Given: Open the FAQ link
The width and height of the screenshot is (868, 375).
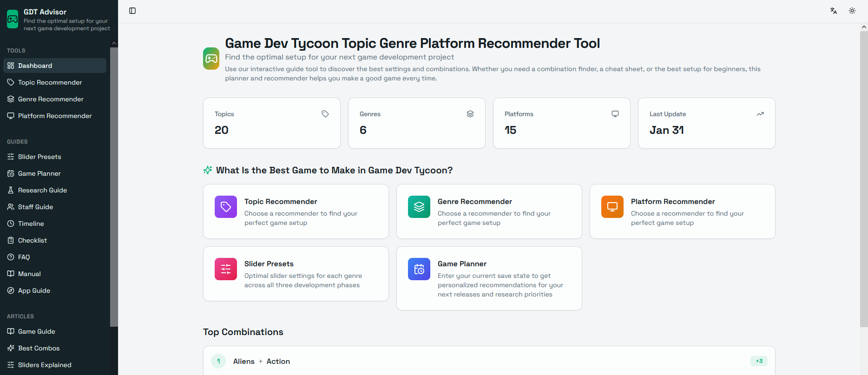Looking at the screenshot, I should 55,257.
